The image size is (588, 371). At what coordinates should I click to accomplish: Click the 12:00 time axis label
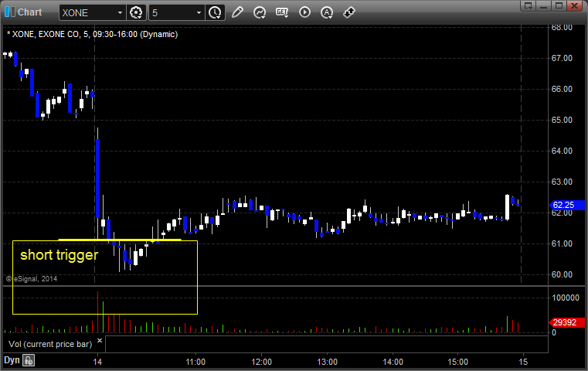click(261, 362)
